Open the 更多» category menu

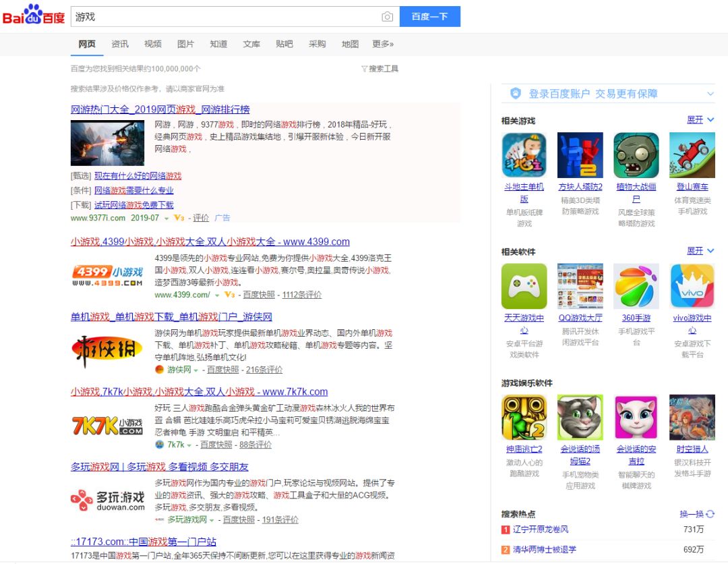(383, 44)
